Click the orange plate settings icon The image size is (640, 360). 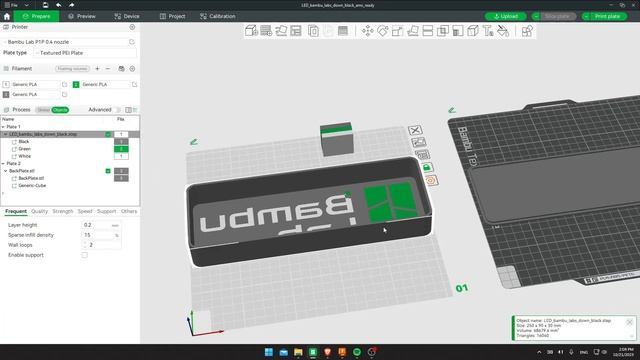pos(431,180)
